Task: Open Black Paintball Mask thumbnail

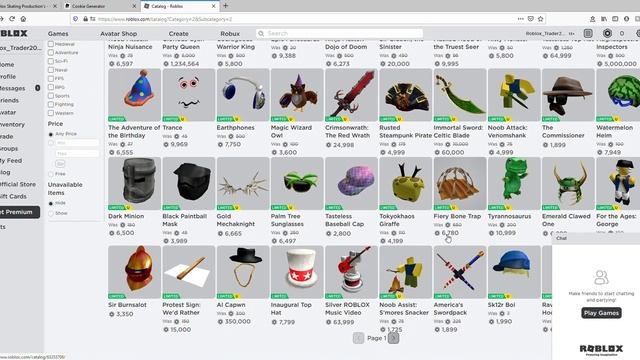Action: coord(188,184)
